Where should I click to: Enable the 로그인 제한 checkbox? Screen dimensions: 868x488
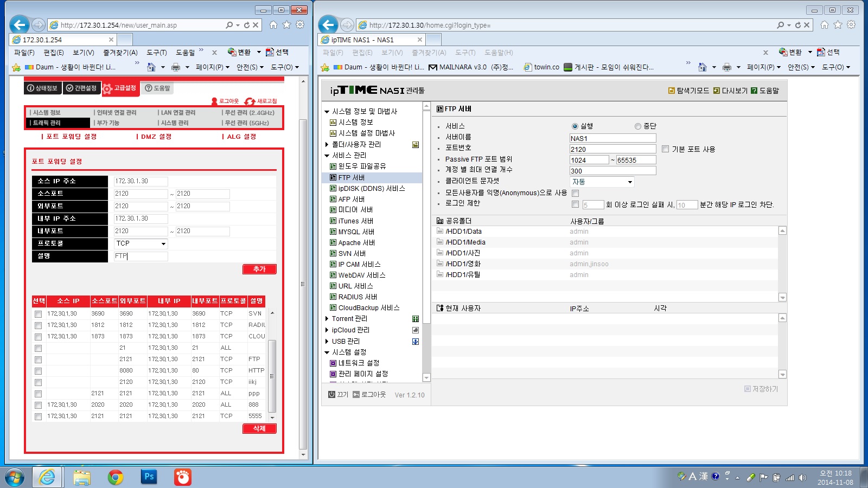click(576, 204)
